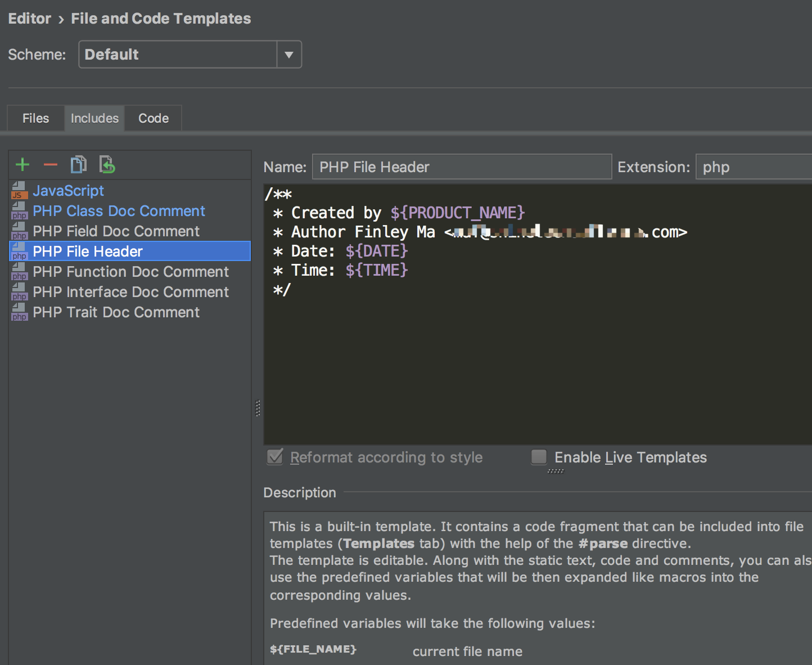Switch to the Code tab
The image size is (812, 665).
pyautogui.click(x=154, y=118)
